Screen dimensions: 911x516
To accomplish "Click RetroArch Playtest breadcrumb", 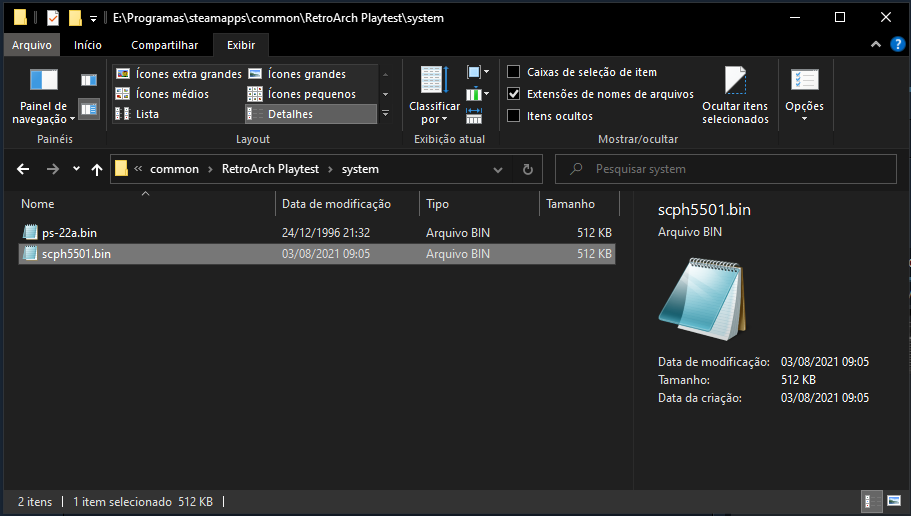I will (x=270, y=169).
